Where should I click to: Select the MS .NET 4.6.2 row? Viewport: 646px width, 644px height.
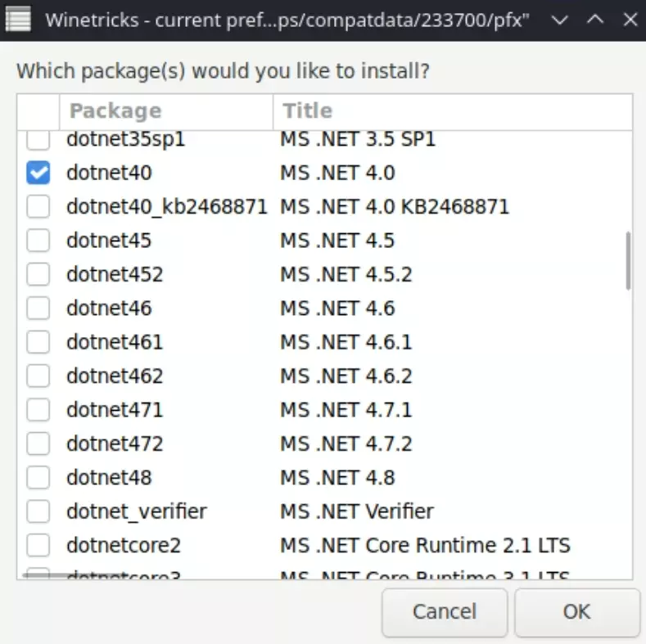(346, 376)
